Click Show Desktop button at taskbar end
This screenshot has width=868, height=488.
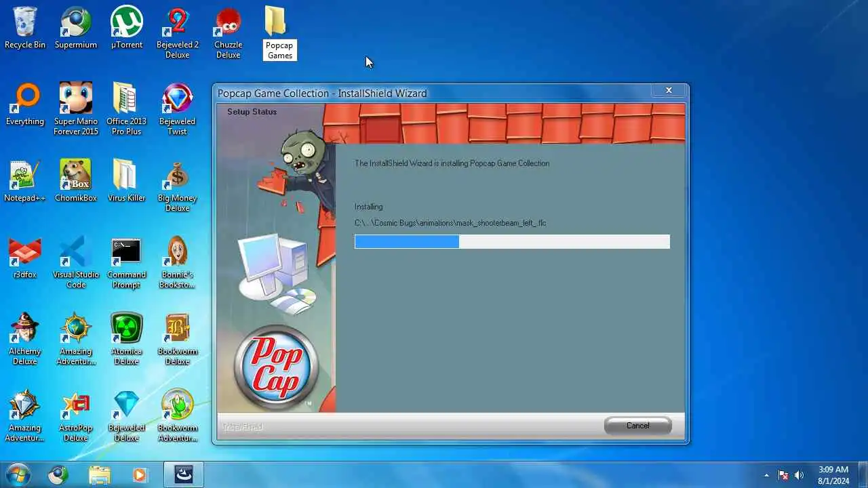point(863,475)
